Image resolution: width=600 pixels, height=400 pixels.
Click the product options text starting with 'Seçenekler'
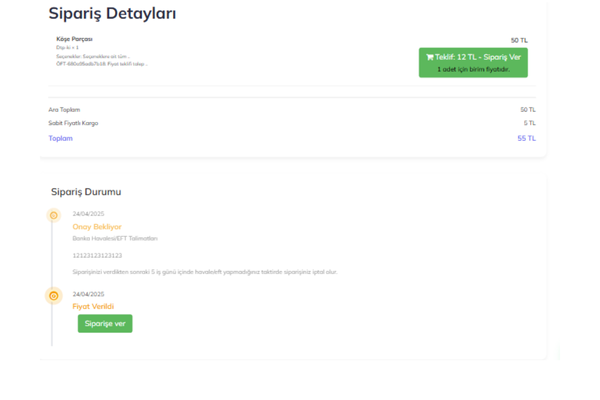tap(93, 56)
